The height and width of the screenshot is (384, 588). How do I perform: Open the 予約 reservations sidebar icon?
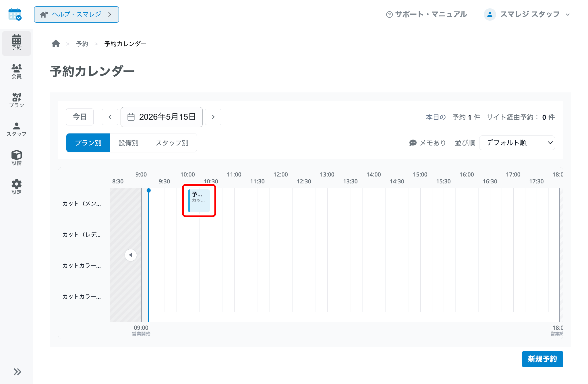[x=16, y=43]
